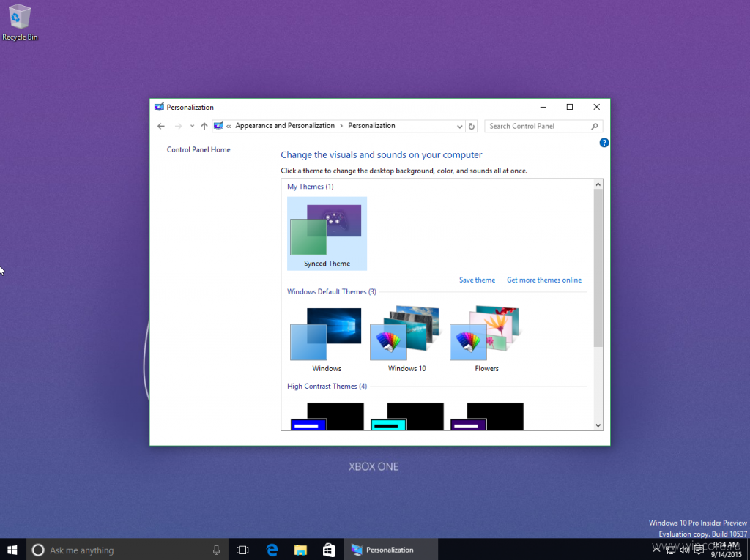
Task: Click the taskbar clock and date
Action: click(726, 550)
